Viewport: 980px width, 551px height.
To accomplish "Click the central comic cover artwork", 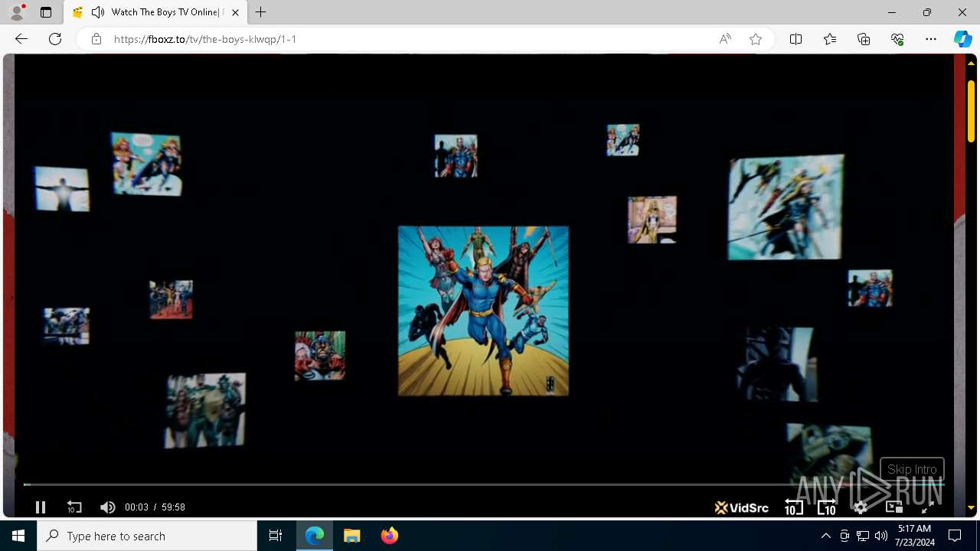I will pyautogui.click(x=483, y=311).
